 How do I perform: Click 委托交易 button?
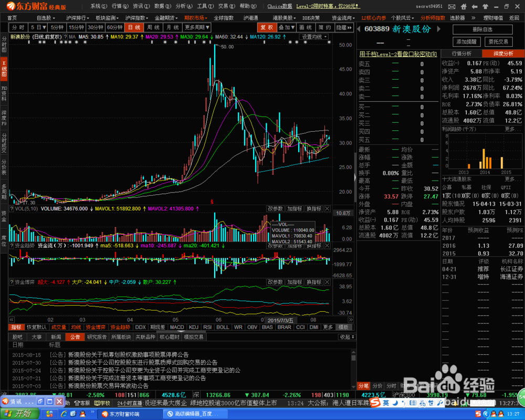pos(498,42)
